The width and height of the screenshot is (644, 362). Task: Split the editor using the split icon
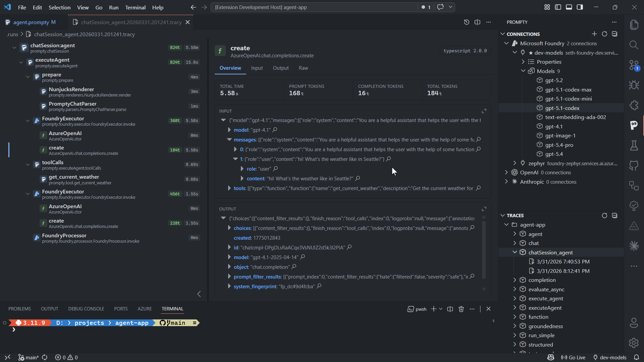point(478,22)
